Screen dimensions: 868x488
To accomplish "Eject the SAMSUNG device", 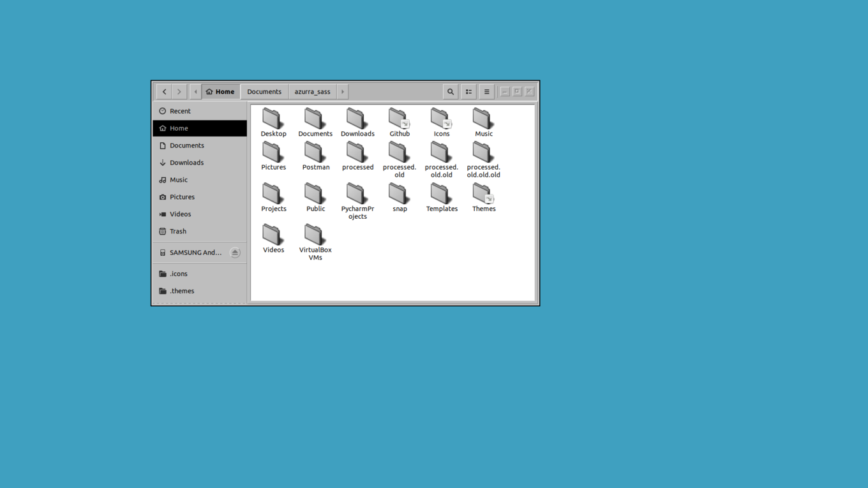I will point(235,253).
